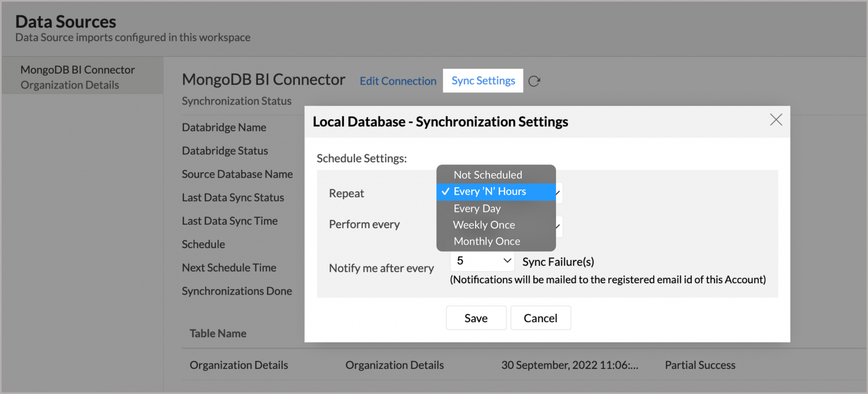The image size is (868, 394).
Task: Open Edit Connection
Action: click(x=398, y=81)
